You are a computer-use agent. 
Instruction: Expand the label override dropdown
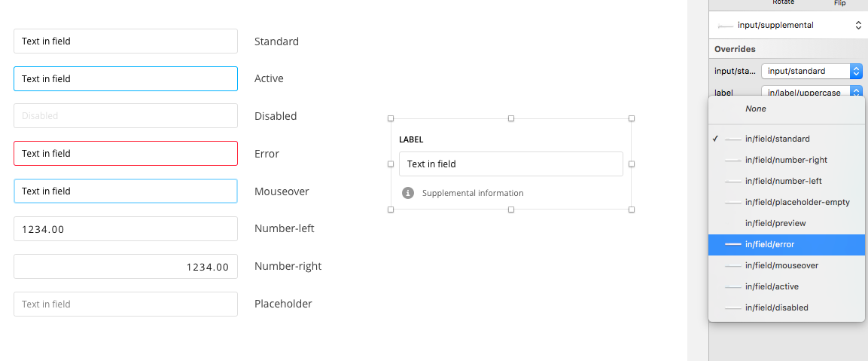pyautogui.click(x=812, y=92)
